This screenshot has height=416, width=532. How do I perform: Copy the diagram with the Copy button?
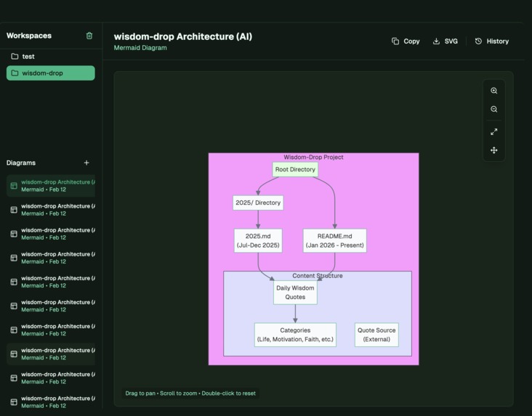[406, 41]
